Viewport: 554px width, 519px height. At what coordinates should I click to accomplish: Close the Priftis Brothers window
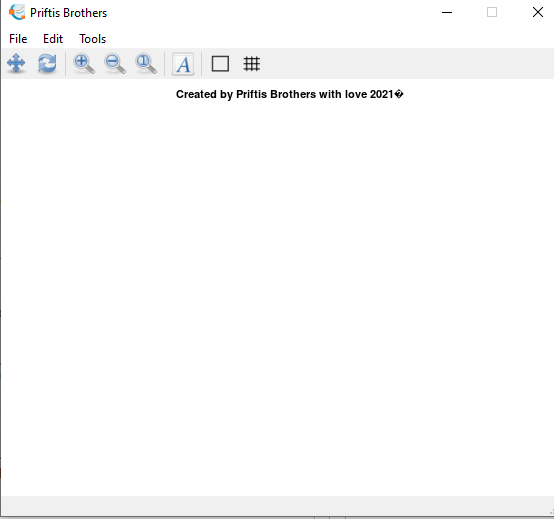pyautogui.click(x=538, y=12)
